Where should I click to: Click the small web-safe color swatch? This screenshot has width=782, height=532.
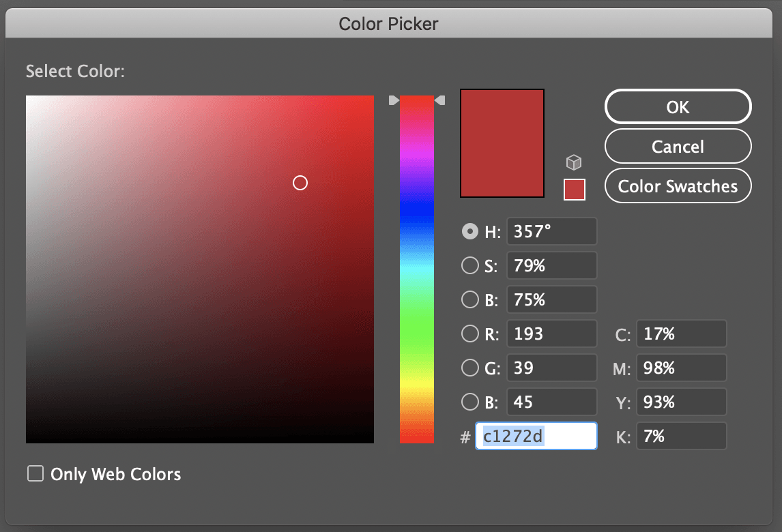[574, 190]
